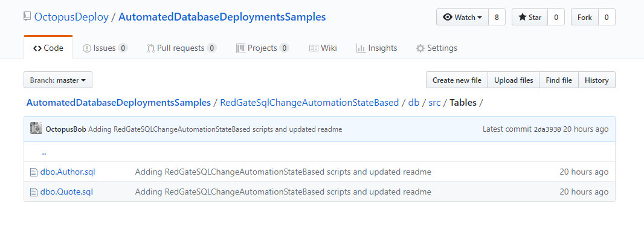Star this repository
The image size is (644, 229).
point(530,18)
